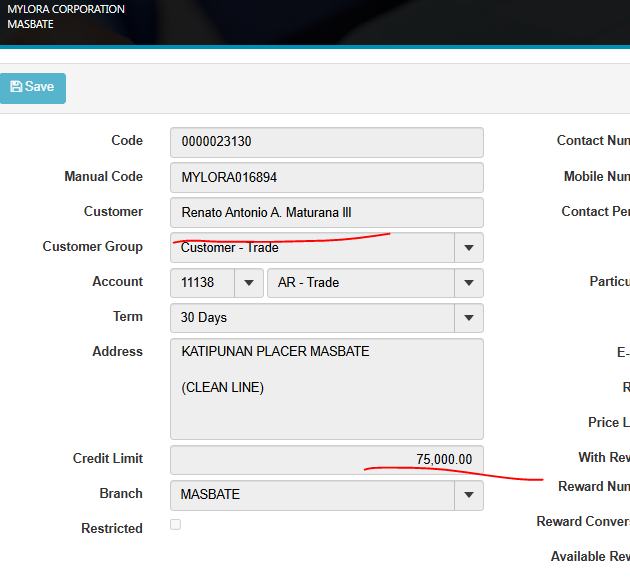Click the Code field showing 0000023130

[x=326, y=142]
